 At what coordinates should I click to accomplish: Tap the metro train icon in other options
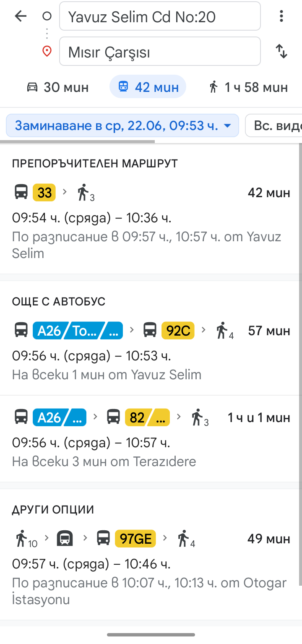click(65, 538)
